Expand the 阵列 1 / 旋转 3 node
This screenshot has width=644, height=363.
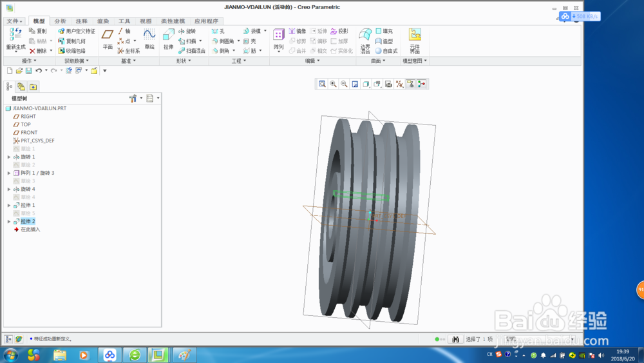9,173
